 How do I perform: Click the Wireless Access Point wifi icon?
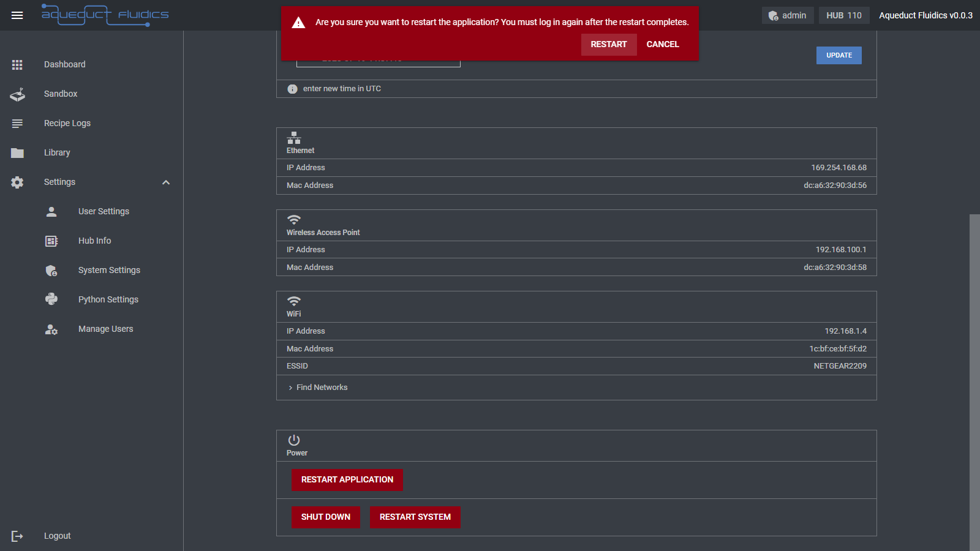(294, 219)
